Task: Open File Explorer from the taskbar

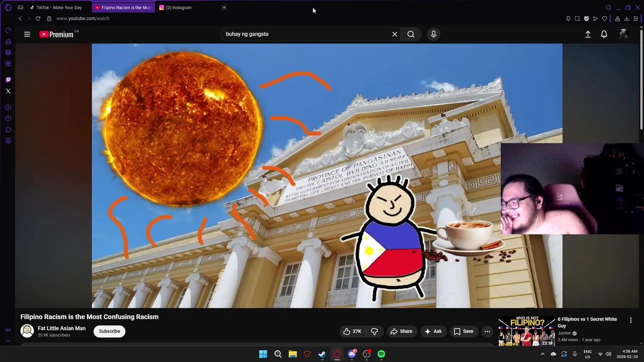Action: [292, 354]
